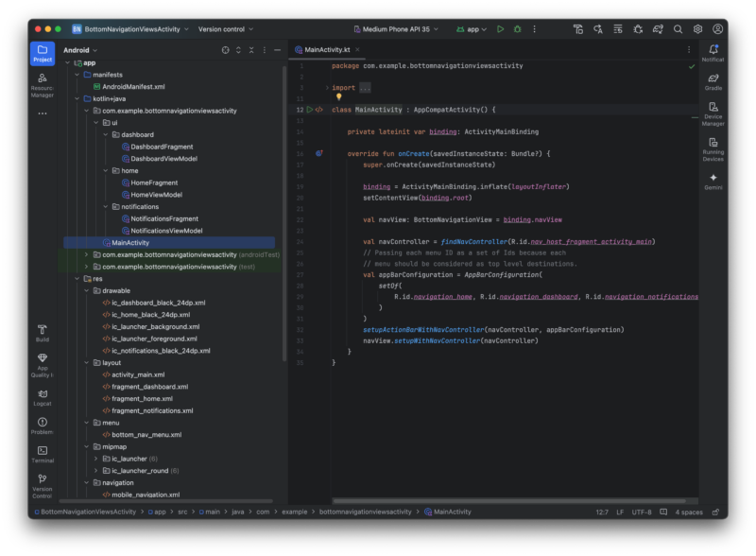
Task: Run the app with the green play button
Action: pos(500,29)
